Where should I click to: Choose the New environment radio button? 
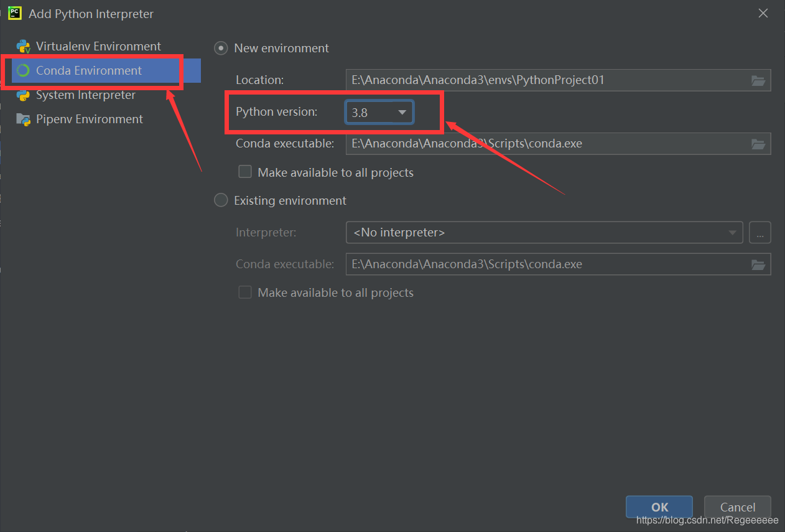click(221, 49)
